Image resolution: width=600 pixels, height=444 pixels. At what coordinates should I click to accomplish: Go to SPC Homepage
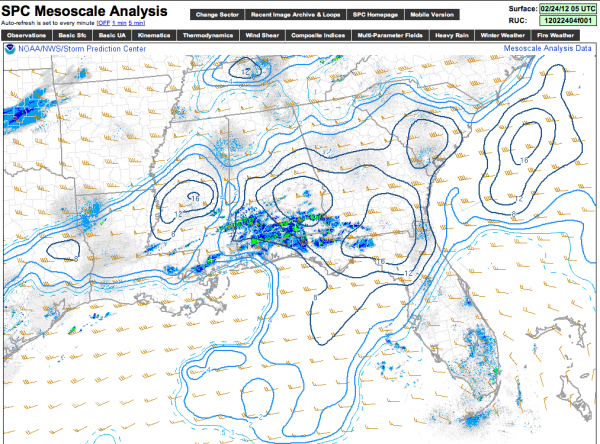375,15
